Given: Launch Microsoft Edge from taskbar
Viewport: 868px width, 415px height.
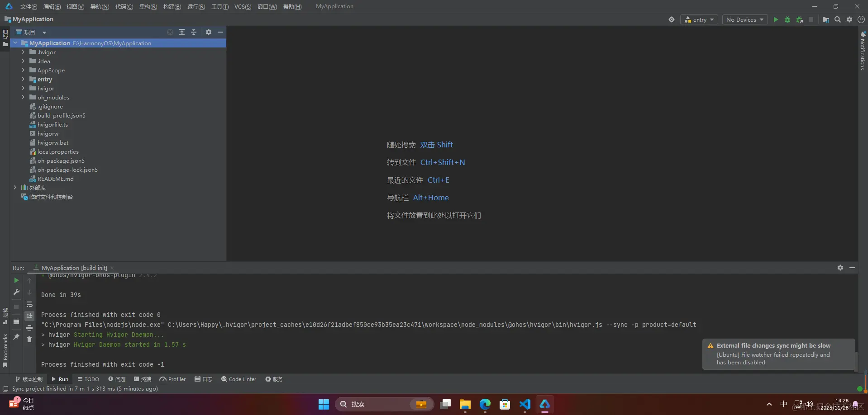Looking at the screenshot, I should click(x=485, y=404).
